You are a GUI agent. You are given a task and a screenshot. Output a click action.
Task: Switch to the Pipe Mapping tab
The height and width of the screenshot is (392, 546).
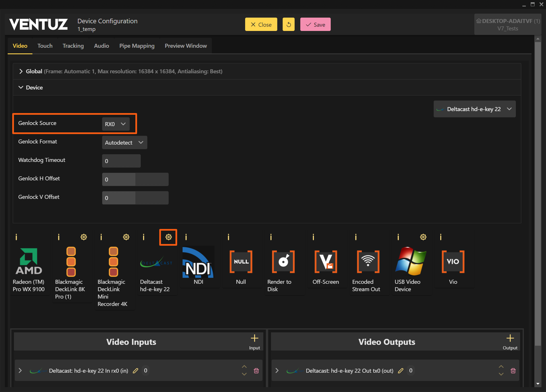click(x=137, y=46)
